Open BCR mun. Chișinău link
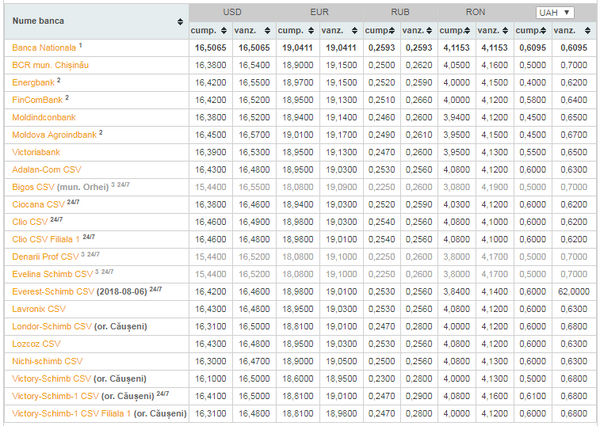Viewport: 600px width, 426px height. [50, 65]
